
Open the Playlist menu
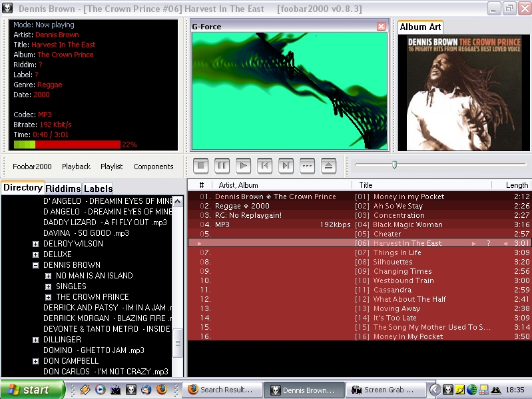(112, 167)
